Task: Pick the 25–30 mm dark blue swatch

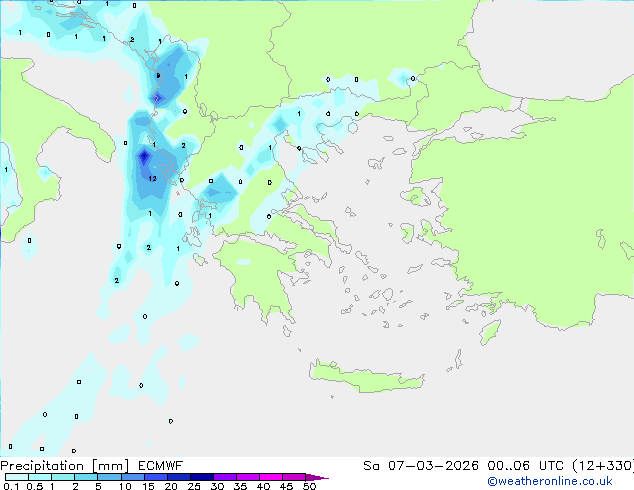Action: pos(201,477)
